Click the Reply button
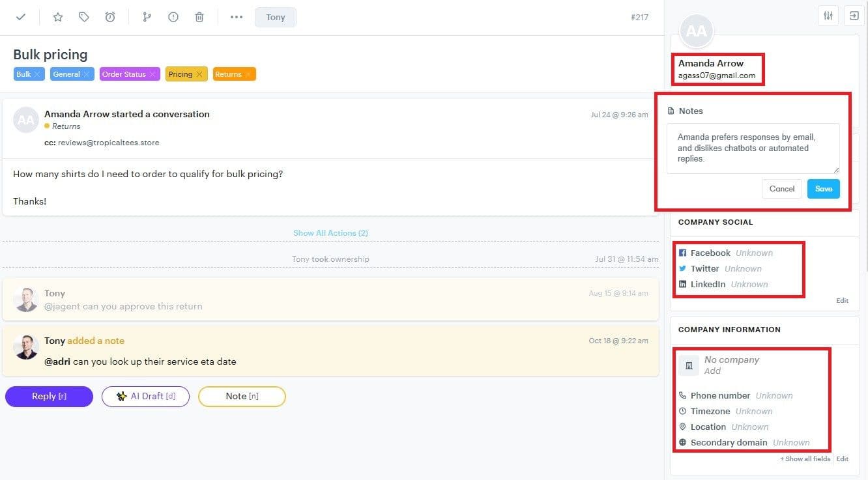 pos(49,396)
